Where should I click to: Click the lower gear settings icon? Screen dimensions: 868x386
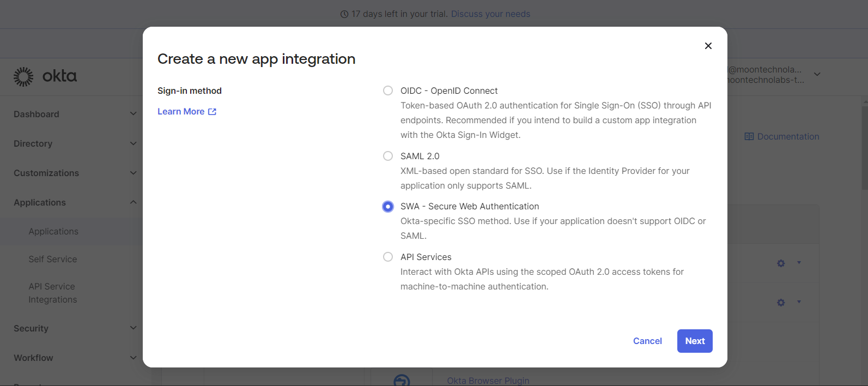[x=781, y=303]
